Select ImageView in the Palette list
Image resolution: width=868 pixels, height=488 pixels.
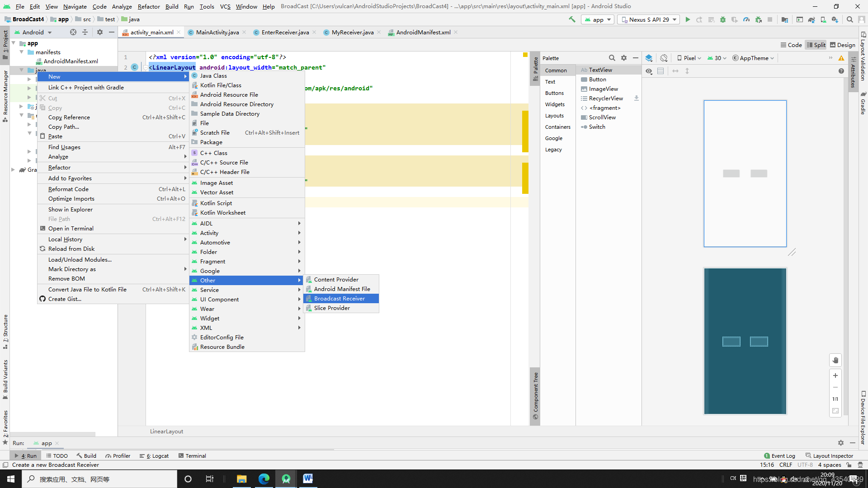(609, 89)
